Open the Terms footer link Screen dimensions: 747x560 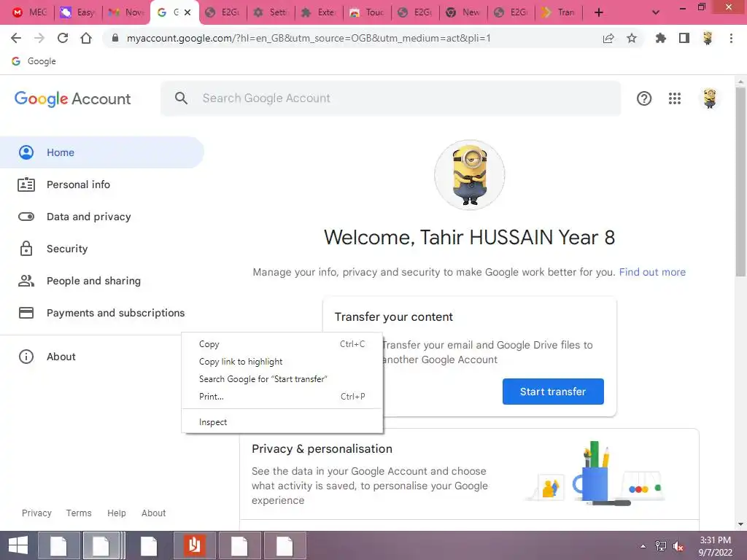(79, 513)
